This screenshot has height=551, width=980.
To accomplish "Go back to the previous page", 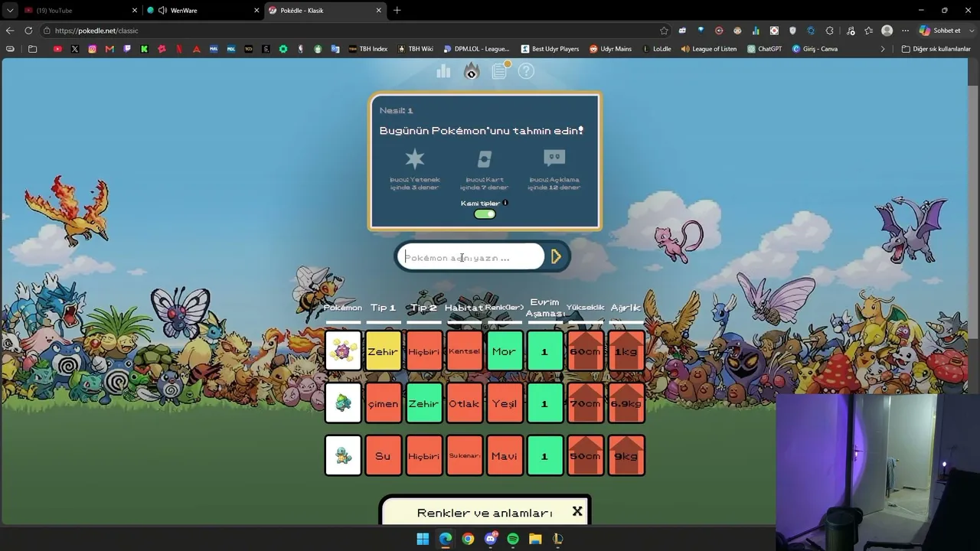I will 10,31.
